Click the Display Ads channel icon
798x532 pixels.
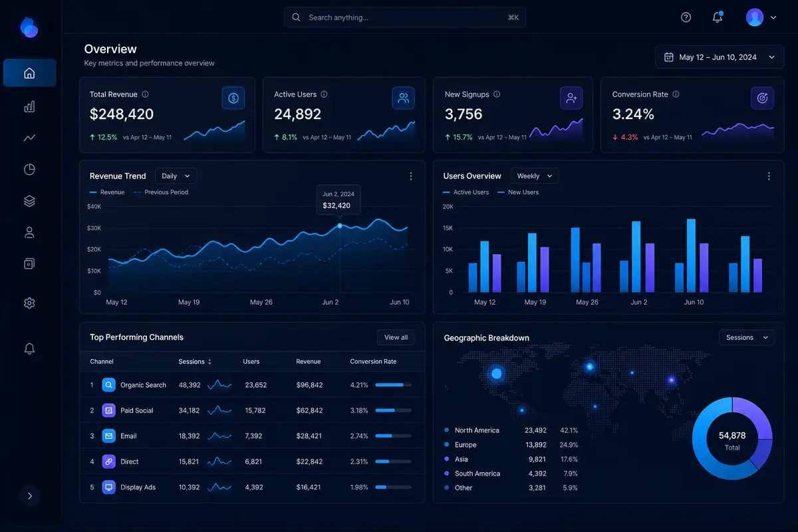point(109,487)
